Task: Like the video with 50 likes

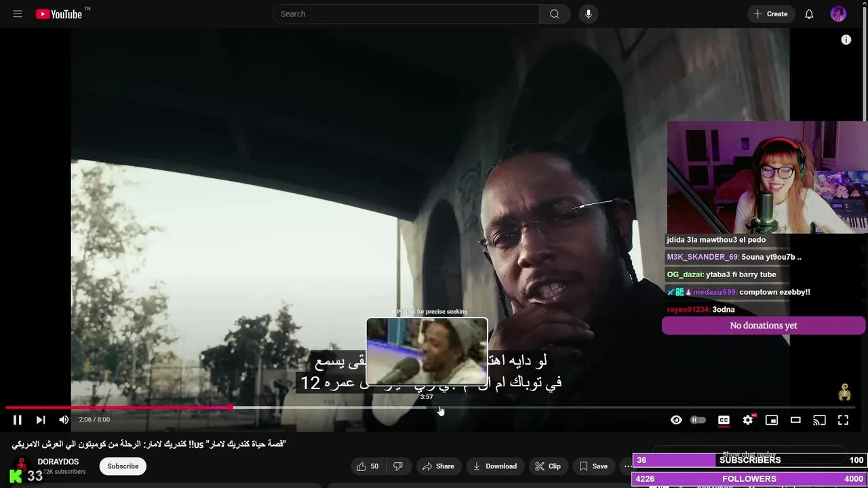Action: point(368,466)
